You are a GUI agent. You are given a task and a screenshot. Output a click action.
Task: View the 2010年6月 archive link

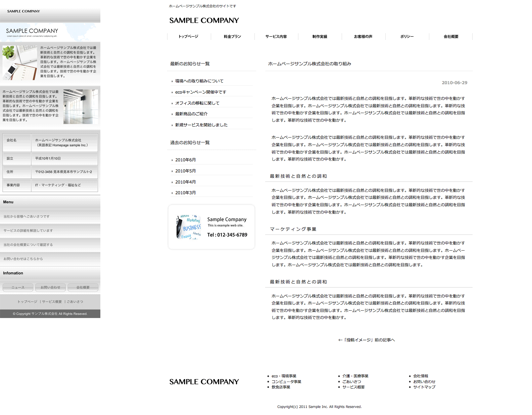[x=185, y=160]
